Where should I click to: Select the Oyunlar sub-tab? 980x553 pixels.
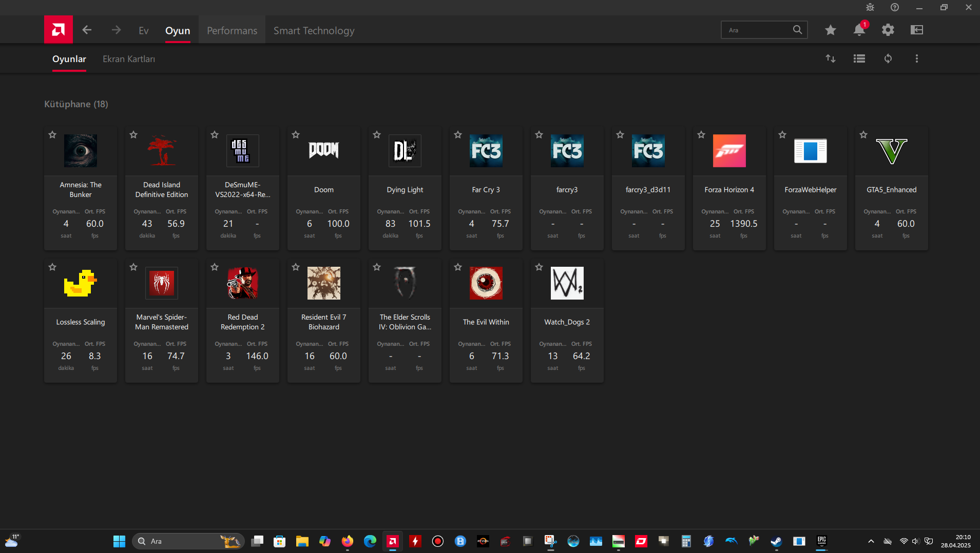click(x=69, y=59)
